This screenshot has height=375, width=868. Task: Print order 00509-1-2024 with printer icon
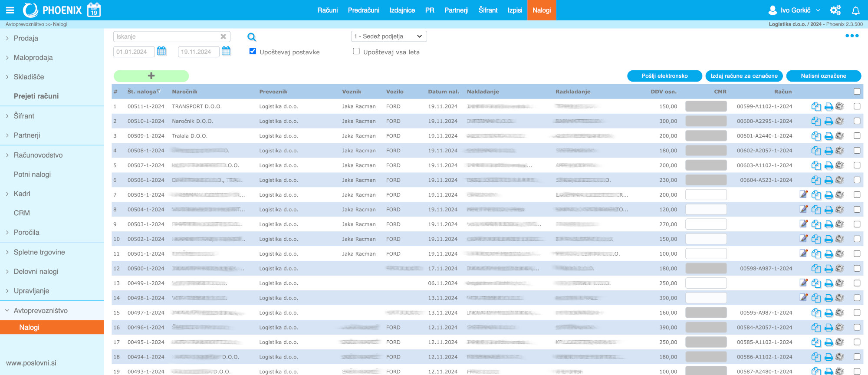point(828,136)
